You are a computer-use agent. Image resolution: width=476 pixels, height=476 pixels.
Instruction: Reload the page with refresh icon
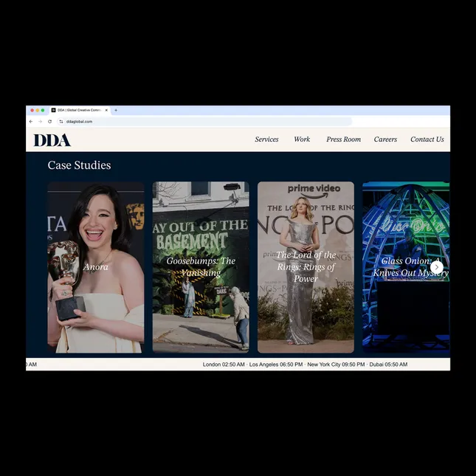click(49, 122)
